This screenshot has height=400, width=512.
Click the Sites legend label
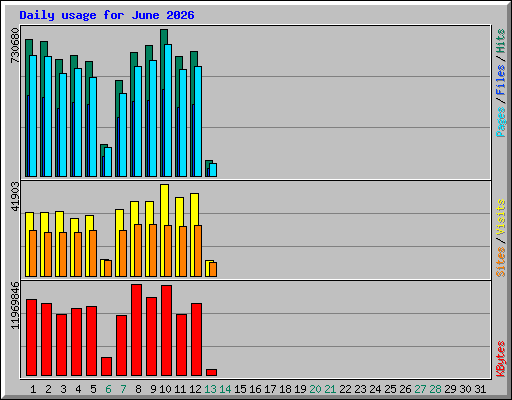[x=500, y=262]
